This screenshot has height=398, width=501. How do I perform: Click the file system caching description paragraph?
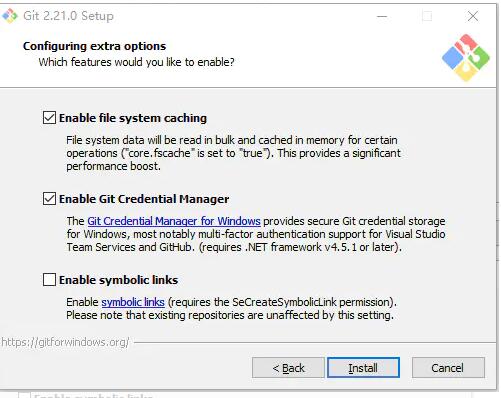pos(233,153)
